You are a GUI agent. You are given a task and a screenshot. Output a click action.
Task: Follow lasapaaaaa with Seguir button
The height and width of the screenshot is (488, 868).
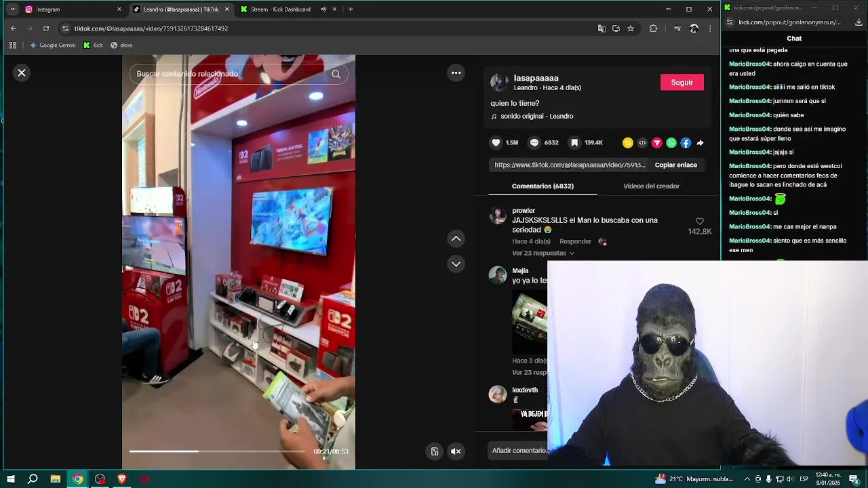coord(682,82)
